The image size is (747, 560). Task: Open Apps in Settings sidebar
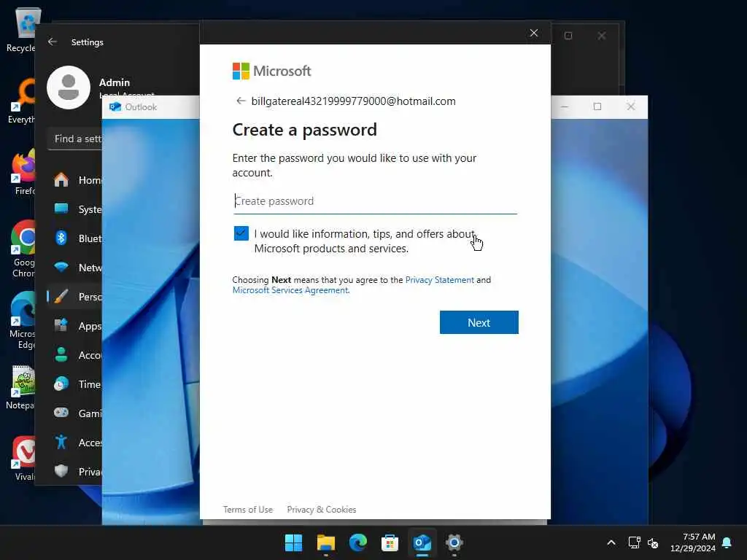tap(75, 326)
